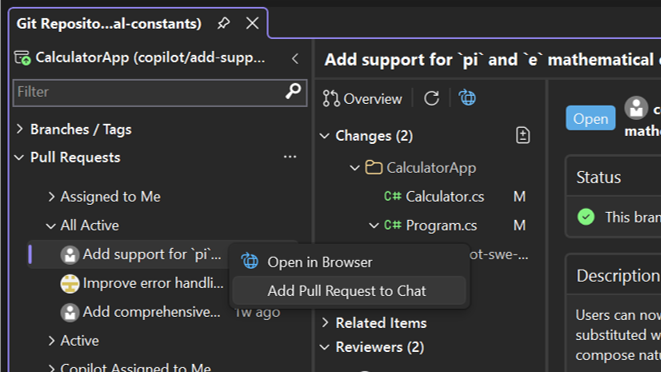This screenshot has width=661, height=372.
Task: Refresh the pull request details
Action: tap(431, 98)
